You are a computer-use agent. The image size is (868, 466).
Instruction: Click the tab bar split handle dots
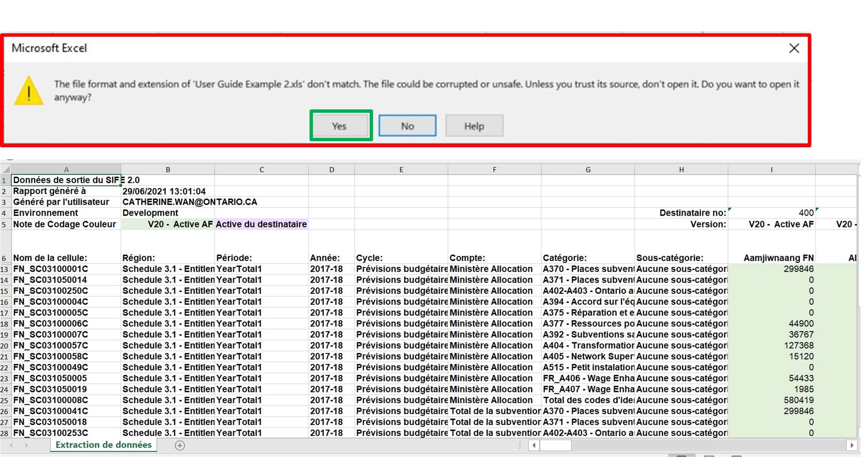[520, 445]
